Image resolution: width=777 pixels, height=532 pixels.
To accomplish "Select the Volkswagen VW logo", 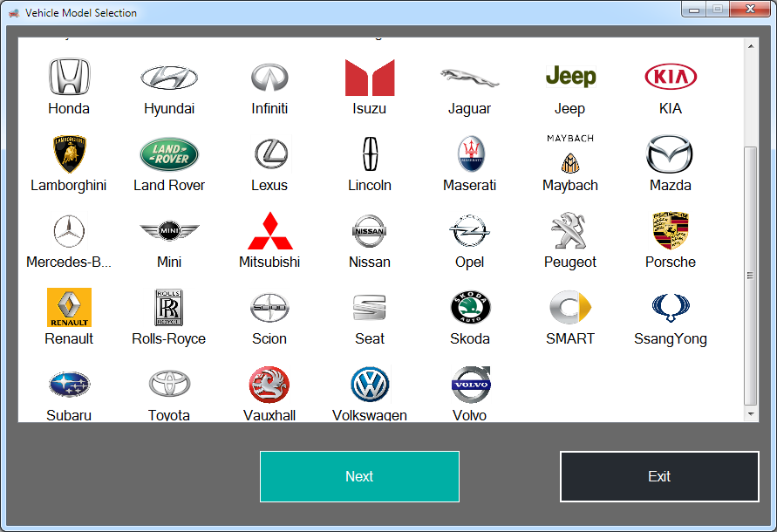I will coord(370,385).
